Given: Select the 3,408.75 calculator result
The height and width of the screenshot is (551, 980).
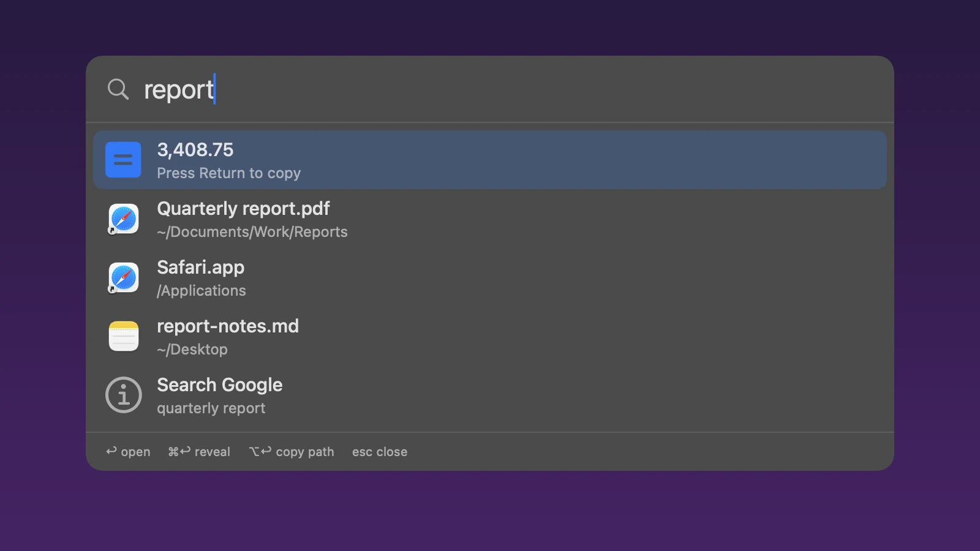Looking at the screenshot, I should click(x=490, y=160).
